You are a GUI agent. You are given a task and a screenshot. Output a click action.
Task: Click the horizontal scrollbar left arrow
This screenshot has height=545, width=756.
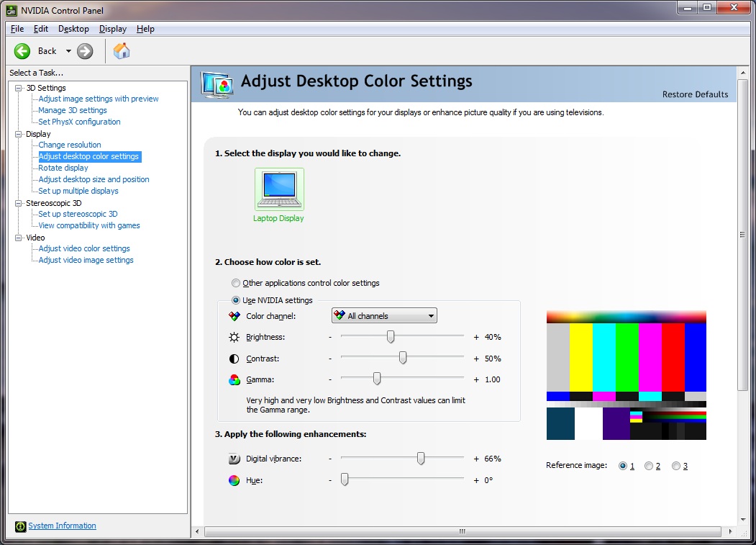click(x=196, y=531)
